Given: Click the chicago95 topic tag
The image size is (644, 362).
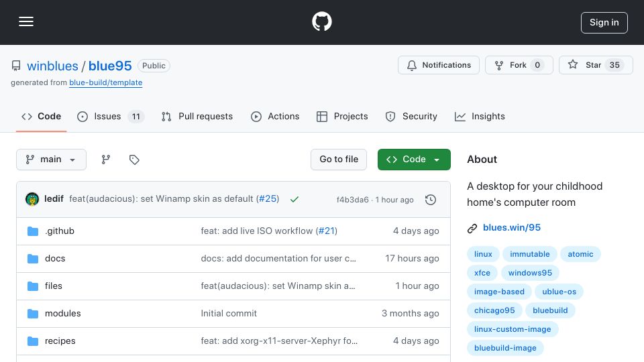Looking at the screenshot, I should pos(494,310).
